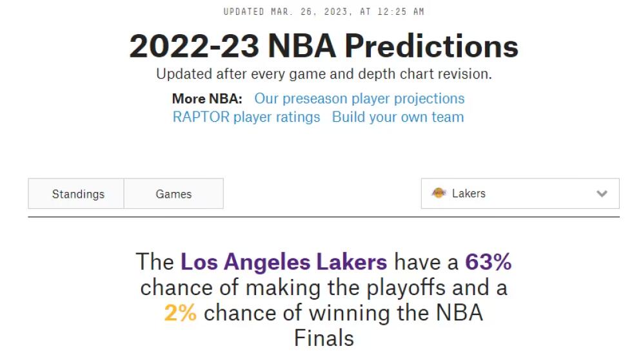643x364 pixels.
Task: Open the Lakers team selection dropdown
Action: 519,193
